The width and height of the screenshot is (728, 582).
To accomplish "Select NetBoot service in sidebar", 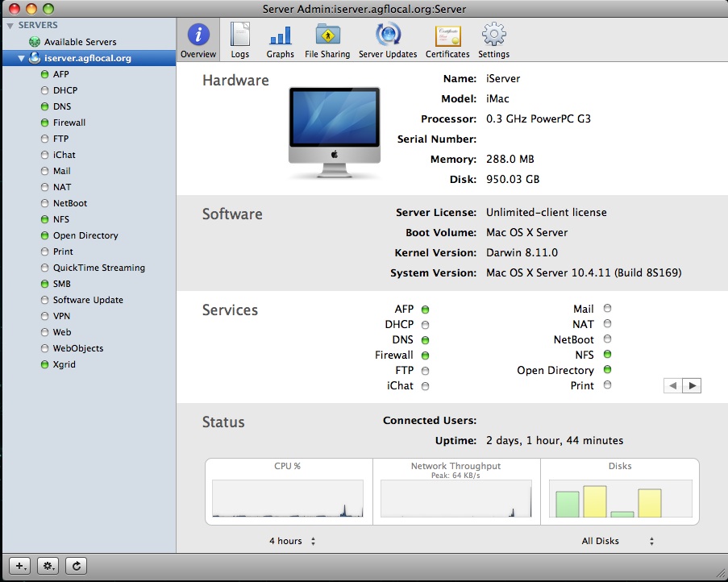I will pos(89,203).
